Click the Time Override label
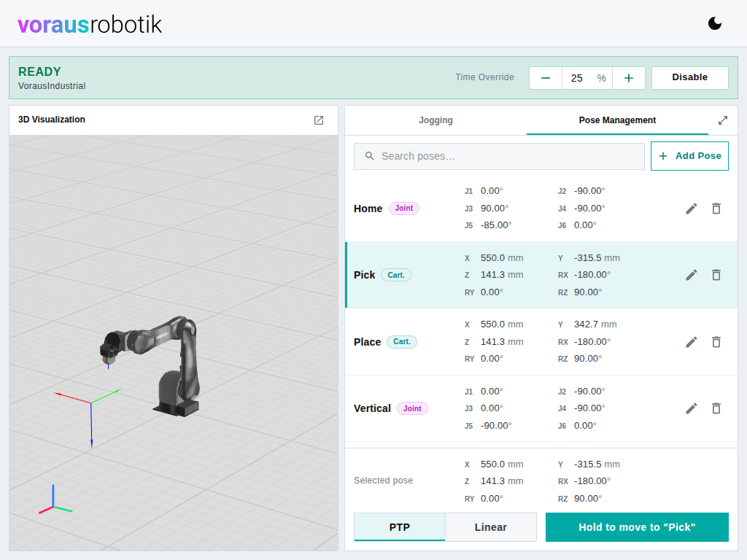This screenshot has width=747, height=560. pyautogui.click(x=484, y=77)
